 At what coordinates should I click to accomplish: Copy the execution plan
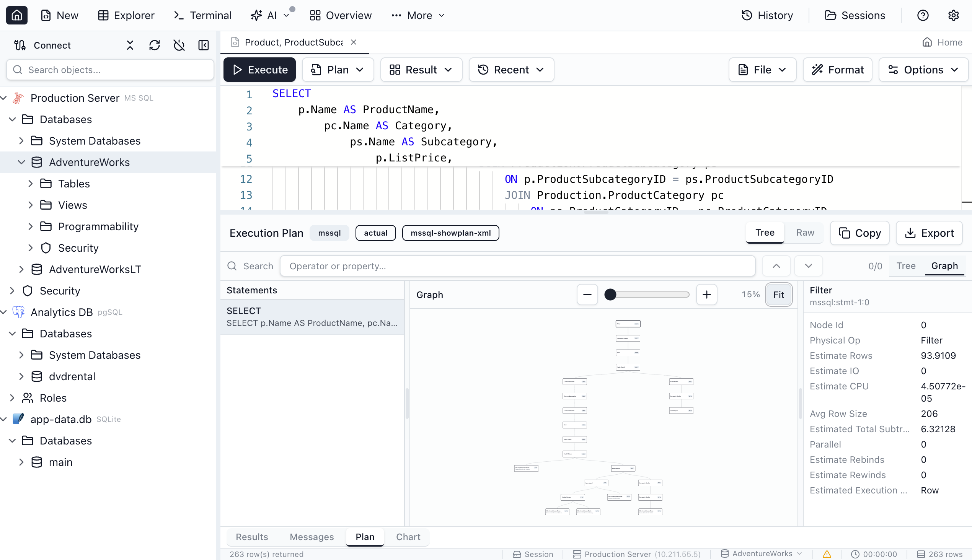[x=859, y=233]
